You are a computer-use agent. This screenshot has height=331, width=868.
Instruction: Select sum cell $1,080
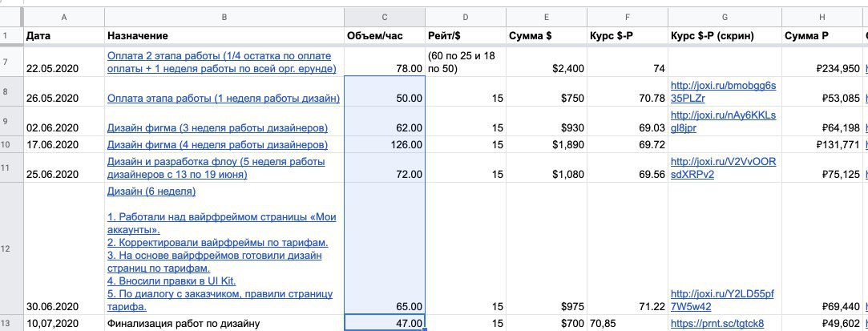(546, 168)
